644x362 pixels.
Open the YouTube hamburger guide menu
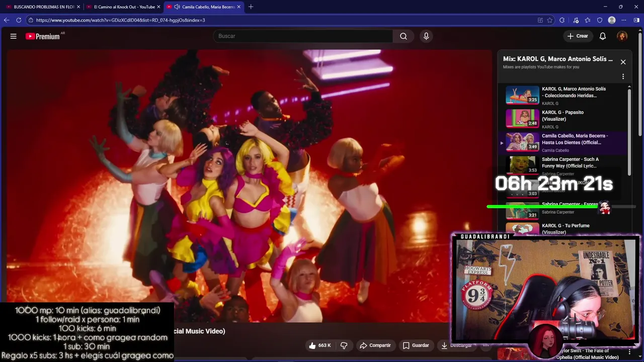pos(14,36)
